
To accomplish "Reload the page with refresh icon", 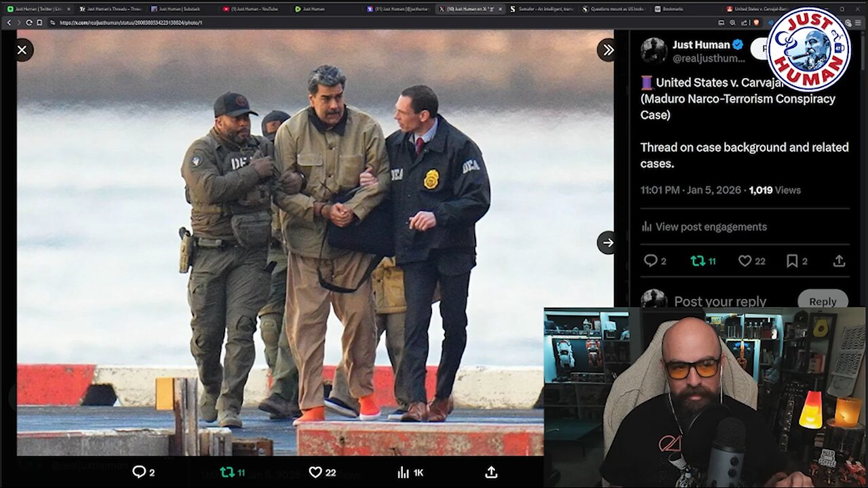I will pos(29,22).
